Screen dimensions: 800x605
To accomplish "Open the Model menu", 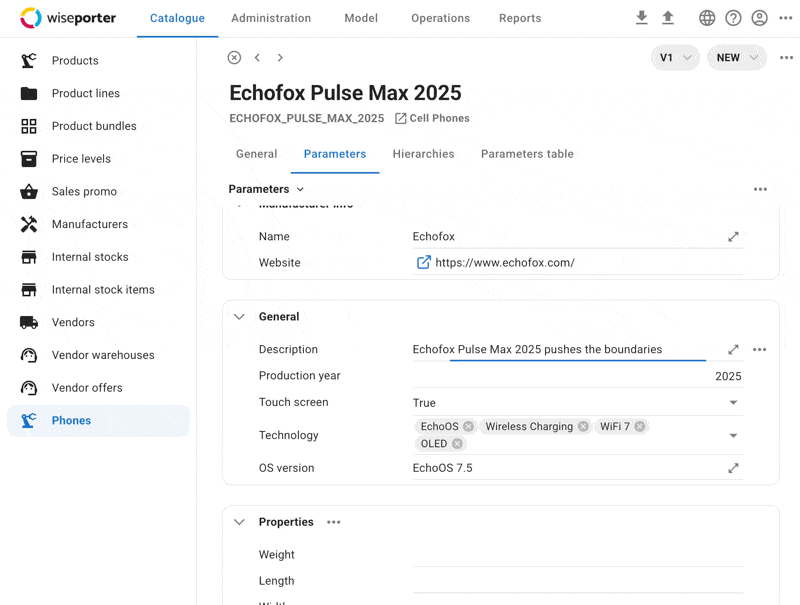I will [361, 18].
